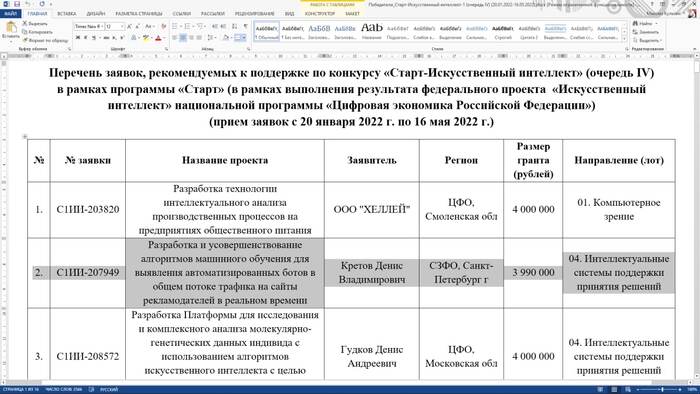700x394 pixels.
Task: Click table move handle above table
Action: click(x=25, y=137)
